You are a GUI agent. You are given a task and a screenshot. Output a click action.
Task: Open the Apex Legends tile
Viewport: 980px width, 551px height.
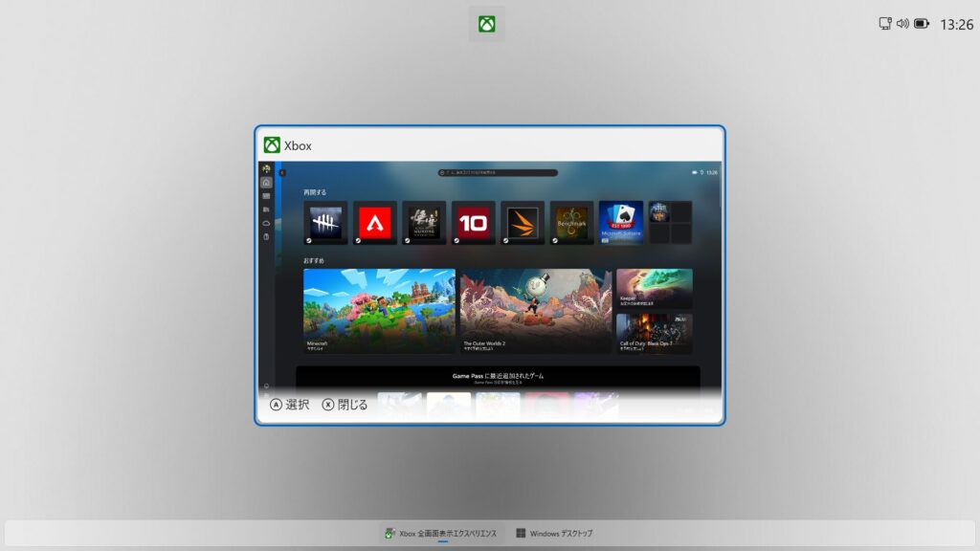tap(377, 219)
